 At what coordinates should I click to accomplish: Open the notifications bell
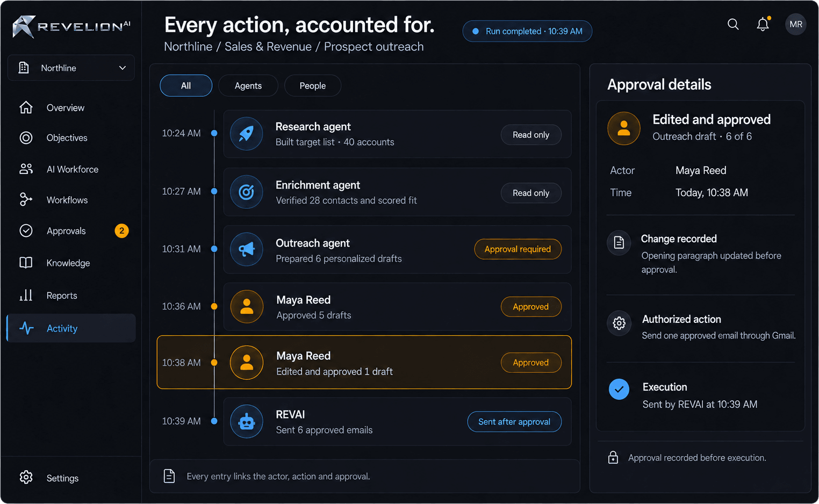click(763, 24)
